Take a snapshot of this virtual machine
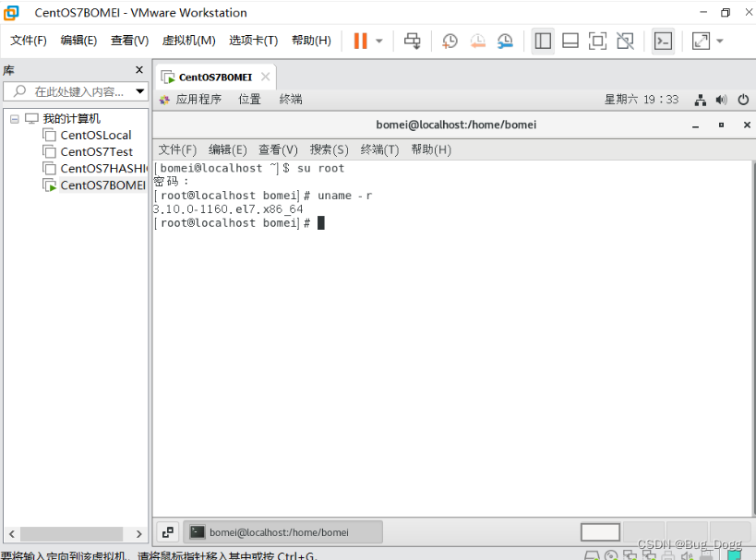The image size is (756, 560). (x=450, y=41)
